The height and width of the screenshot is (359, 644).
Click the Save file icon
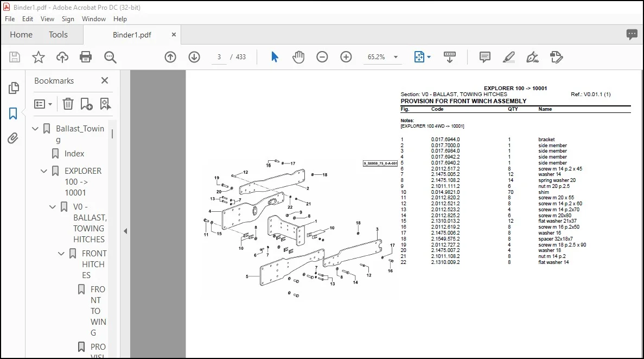tap(14, 57)
